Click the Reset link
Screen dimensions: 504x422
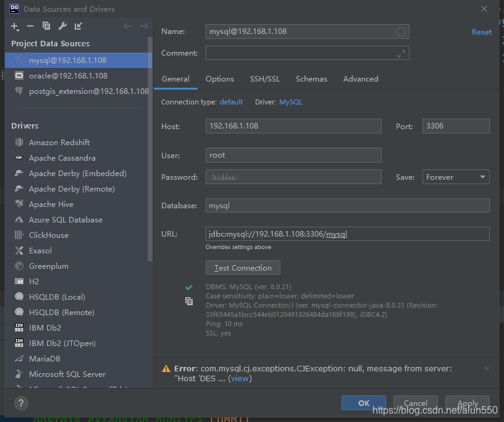point(482,32)
